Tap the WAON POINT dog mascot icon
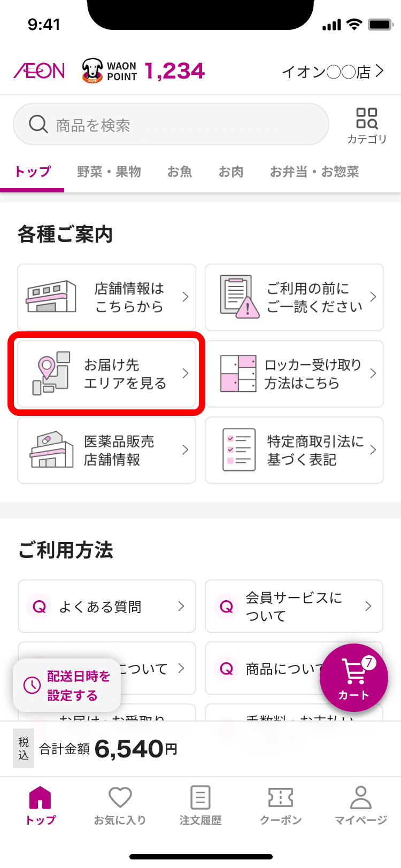401x868 pixels. (92, 71)
